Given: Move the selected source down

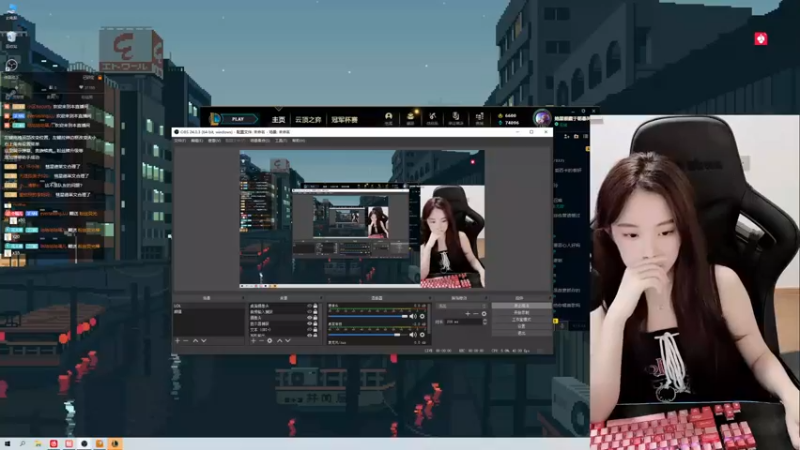Looking at the screenshot, I should [288, 340].
